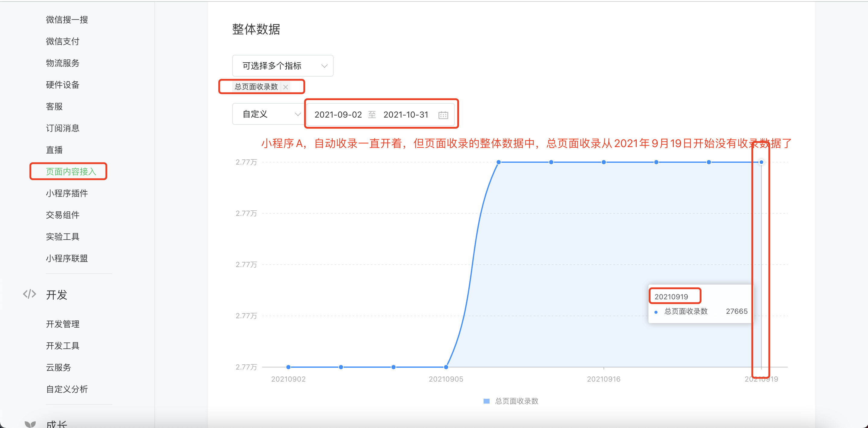Click the 20210919 data point on chart

point(761,162)
